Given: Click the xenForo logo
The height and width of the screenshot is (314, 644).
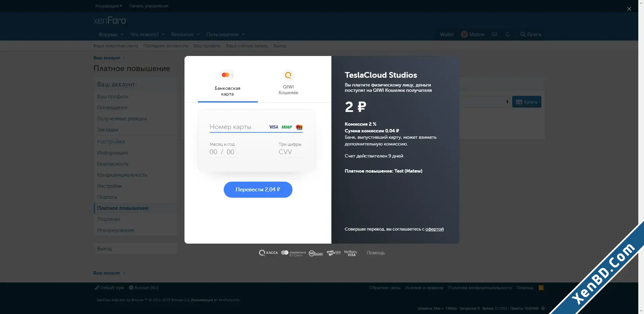Looking at the screenshot, I should (110, 20).
